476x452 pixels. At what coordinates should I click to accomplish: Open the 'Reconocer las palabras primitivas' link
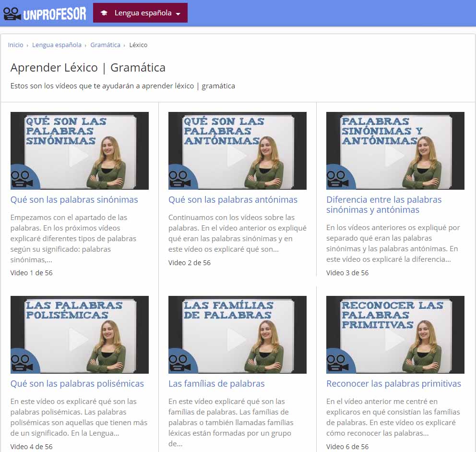pos(393,383)
